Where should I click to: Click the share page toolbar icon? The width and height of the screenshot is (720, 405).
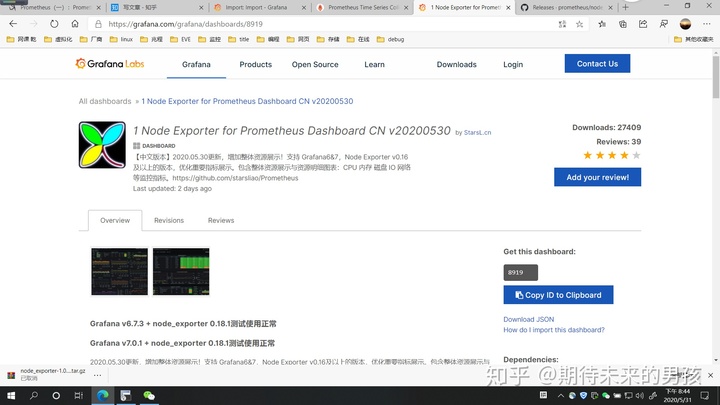click(643, 24)
